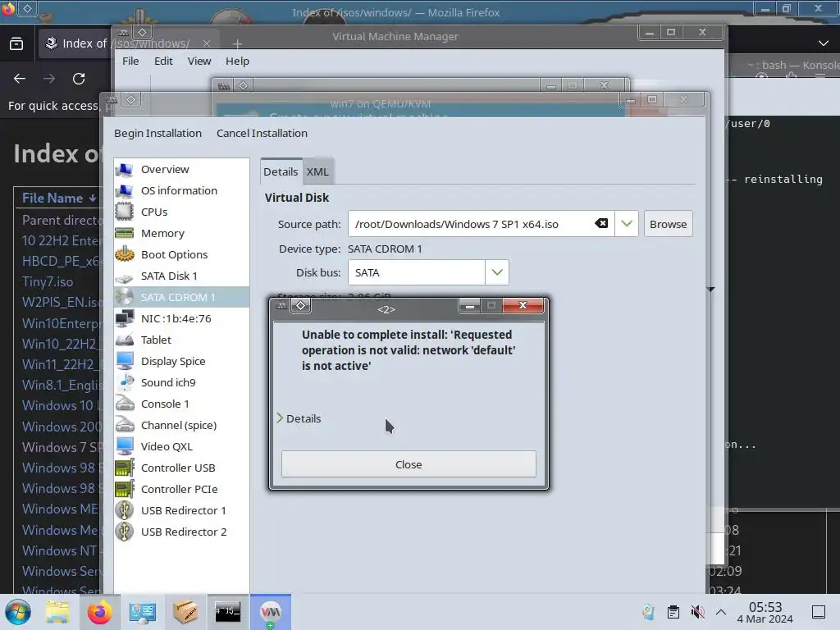840x630 pixels.
Task: Select Channel (spice) device icon
Action: tap(125, 426)
